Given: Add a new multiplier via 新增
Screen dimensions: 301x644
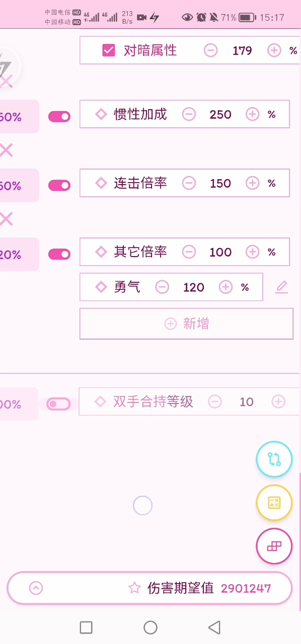Looking at the screenshot, I should [x=186, y=324].
